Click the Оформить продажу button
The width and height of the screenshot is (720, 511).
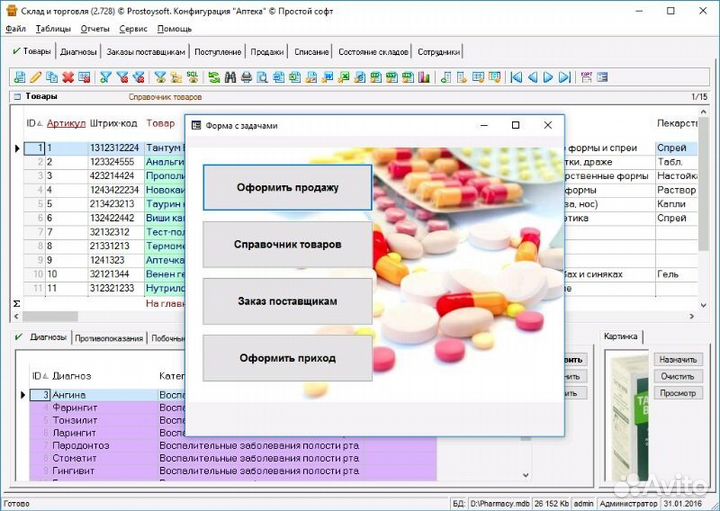pos(287,187)
